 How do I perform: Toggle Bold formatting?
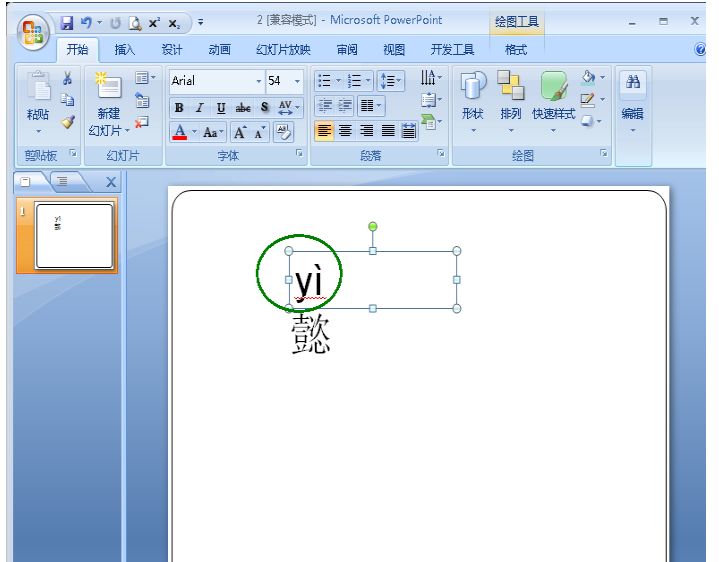pyautogui.click(x=179, y=108)
